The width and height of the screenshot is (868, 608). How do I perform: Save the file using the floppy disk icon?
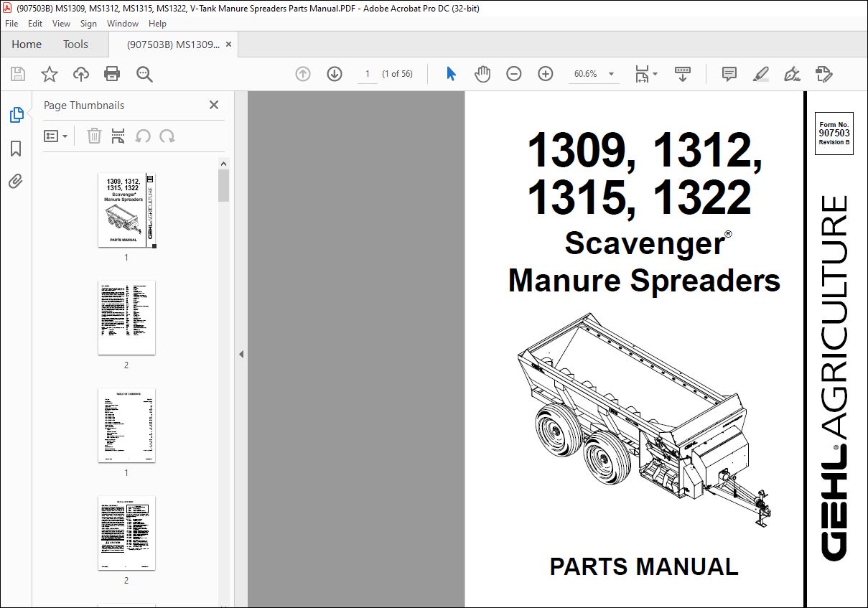click(x=18, y=74)
